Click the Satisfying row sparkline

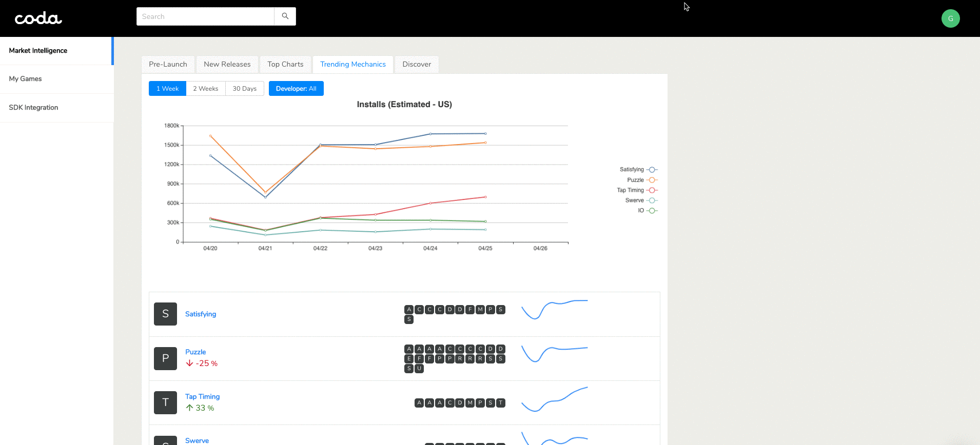point(555,310)
